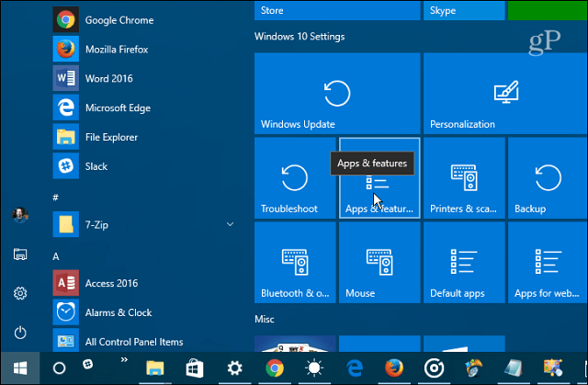Open Settings gear on the taskbar
The image size is (588, 385).
235,368
